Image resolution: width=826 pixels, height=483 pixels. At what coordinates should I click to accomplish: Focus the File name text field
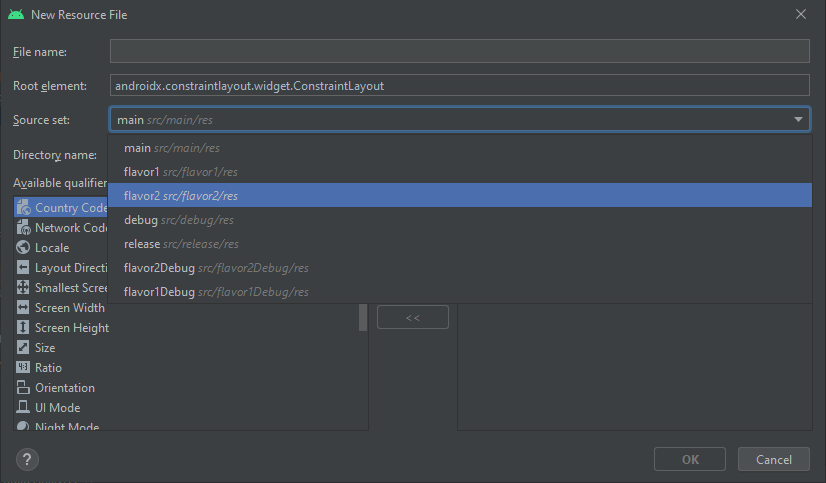click(x=458, y=51)
